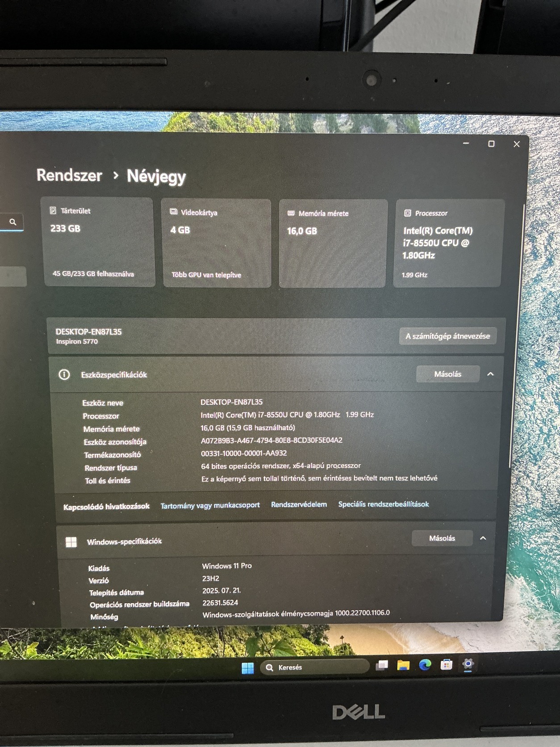Open the Rendszervédelem link
The height and width of the screenshot is (747, 560).
[x=299, y=504]
